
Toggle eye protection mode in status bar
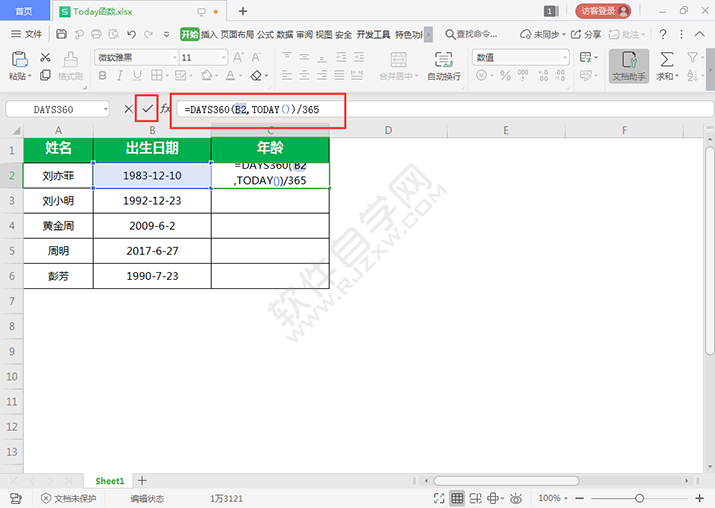click(x=517, y=498)
